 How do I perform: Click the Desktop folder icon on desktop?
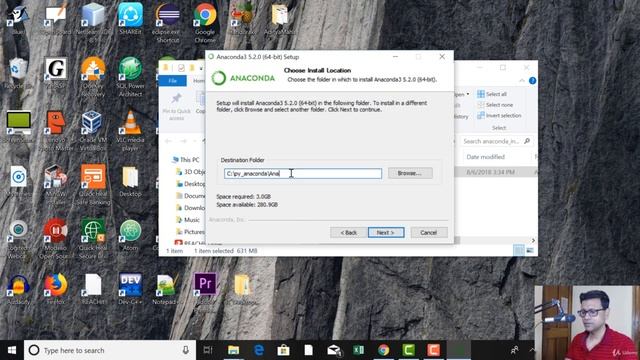click(x=130, y=181)
